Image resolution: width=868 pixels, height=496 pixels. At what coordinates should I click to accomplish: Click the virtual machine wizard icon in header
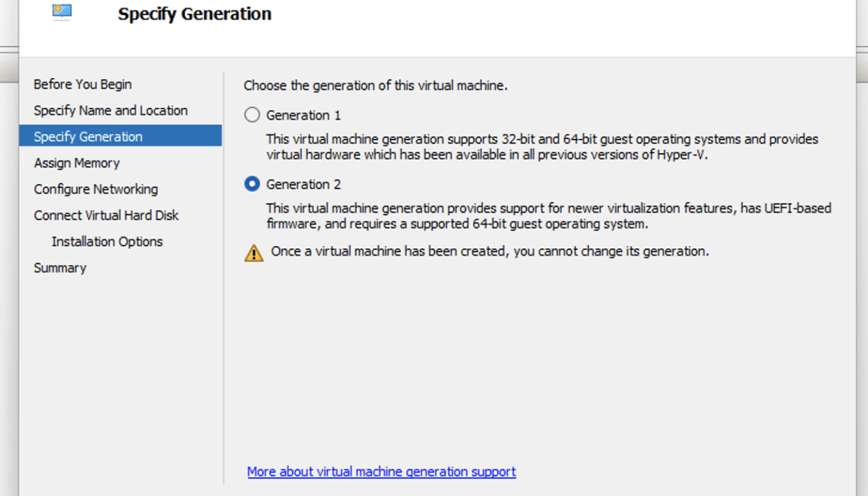62,12
